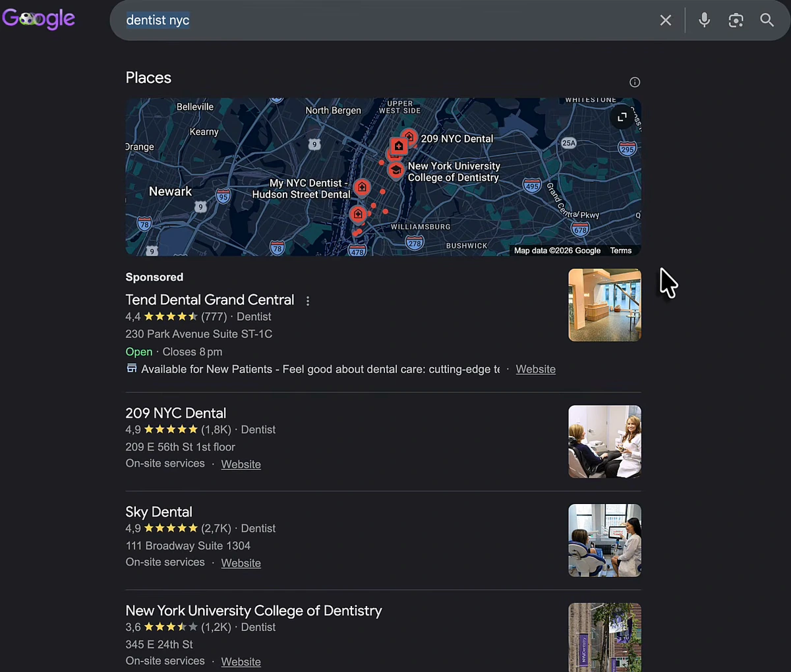Expand the map with fullscreen icon
This screenshot has width=791, height=672.
point(622,117)
